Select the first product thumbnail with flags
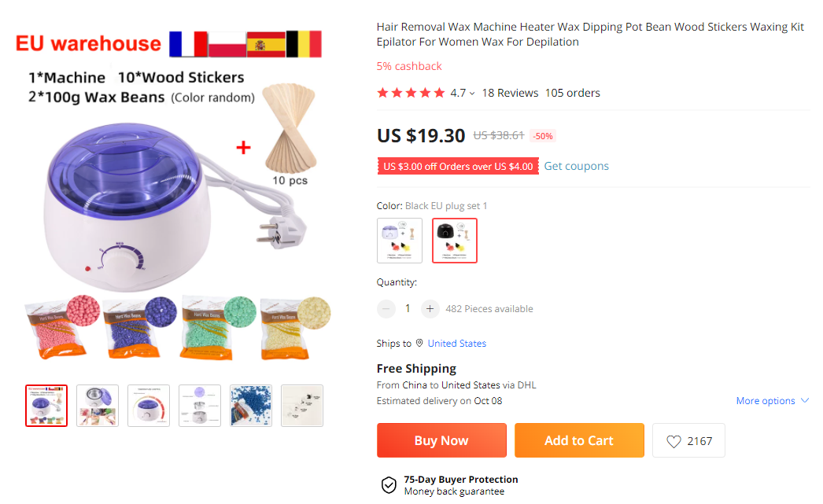 [x=46, y=406]
